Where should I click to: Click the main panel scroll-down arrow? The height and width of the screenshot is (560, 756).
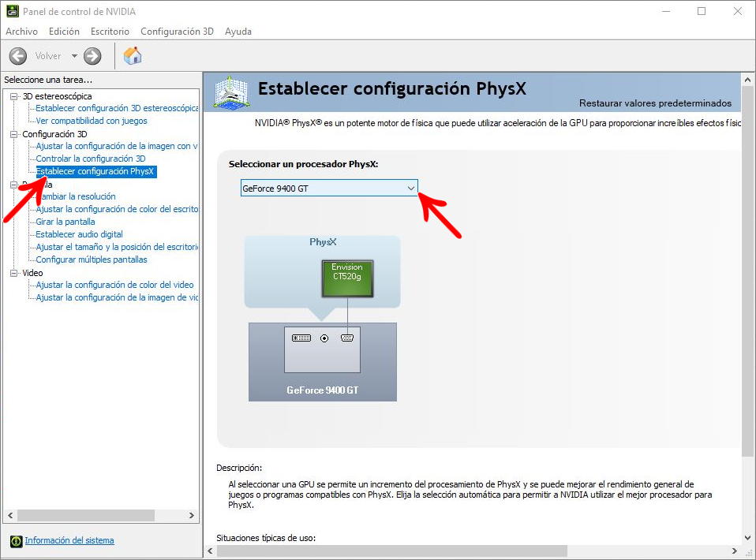point(747,538)
